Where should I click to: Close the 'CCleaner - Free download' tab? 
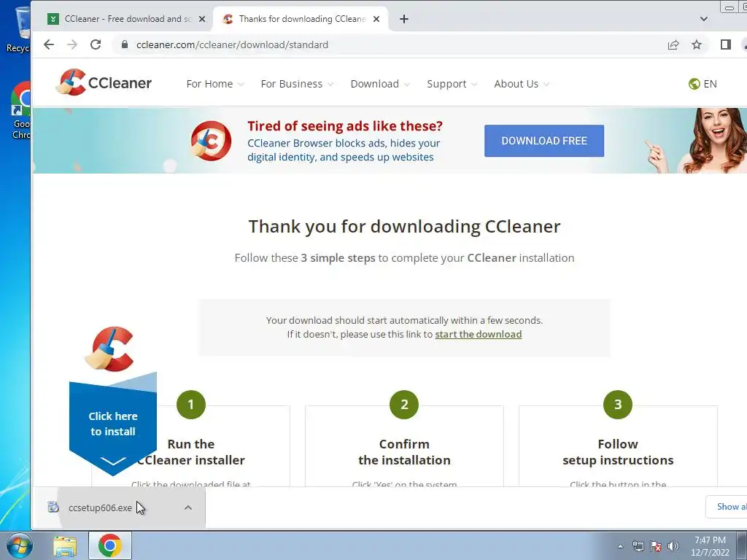pyautogui.click(x=202, y=19)
